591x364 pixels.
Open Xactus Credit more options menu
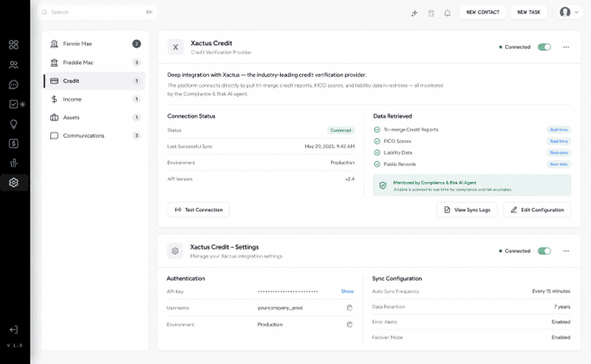click(x=566, y=47)
